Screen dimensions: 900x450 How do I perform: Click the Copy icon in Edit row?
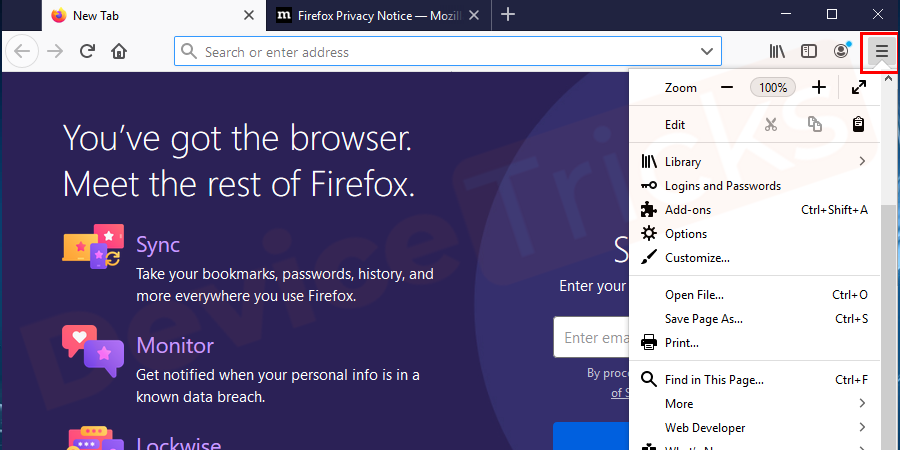coord(814,124)
